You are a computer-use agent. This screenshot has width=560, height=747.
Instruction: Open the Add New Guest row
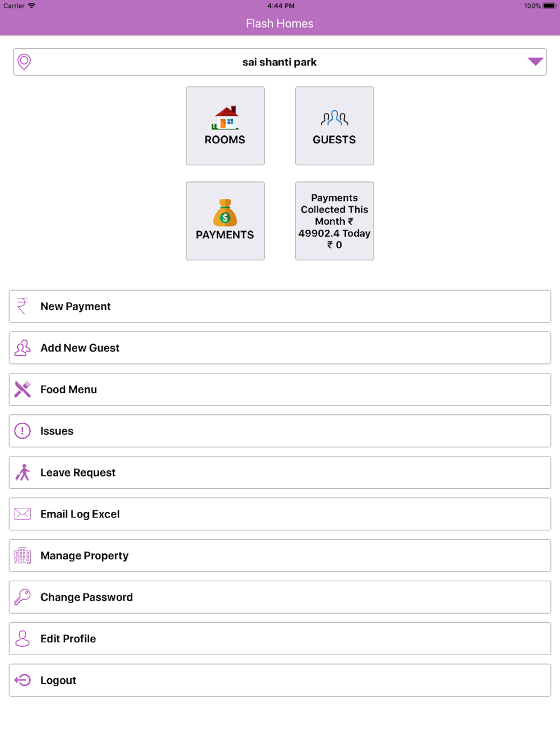[x=280, y=348]
